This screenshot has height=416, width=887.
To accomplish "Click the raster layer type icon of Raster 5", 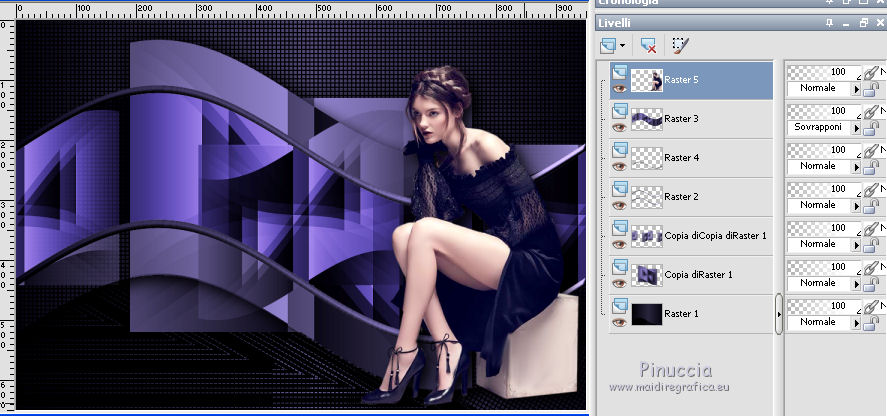I will click(619, 72).
